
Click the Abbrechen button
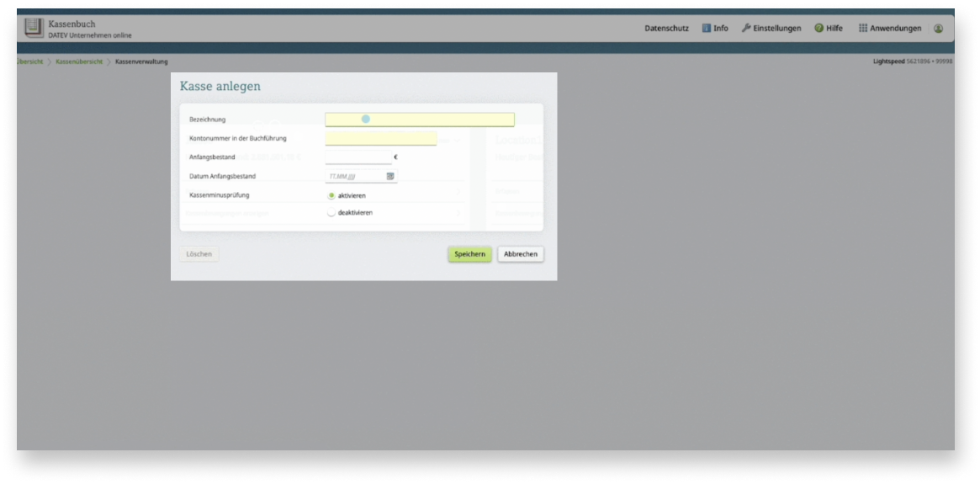521,254
